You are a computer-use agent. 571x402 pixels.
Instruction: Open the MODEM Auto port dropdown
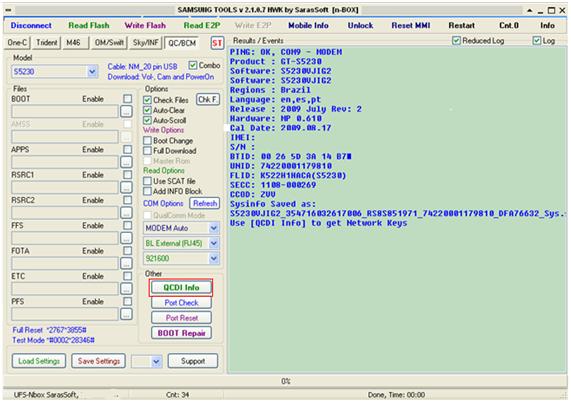point(214,228)
